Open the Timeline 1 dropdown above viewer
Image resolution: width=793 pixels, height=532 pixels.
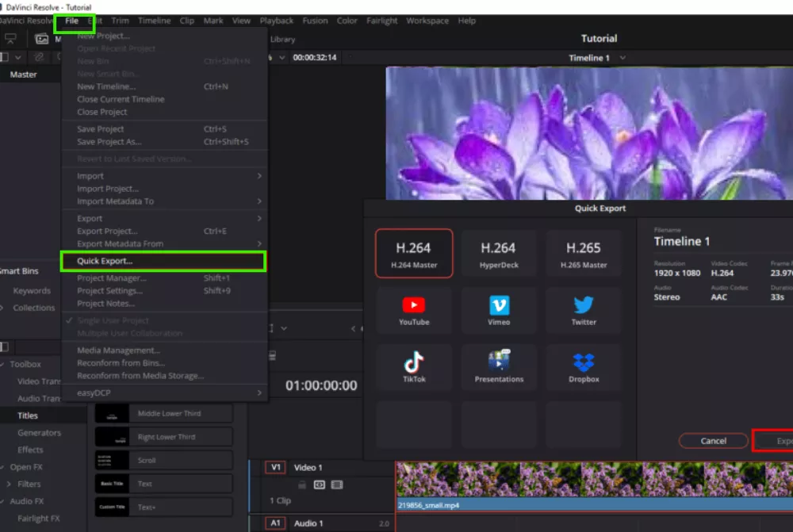[x=623, y=58]
